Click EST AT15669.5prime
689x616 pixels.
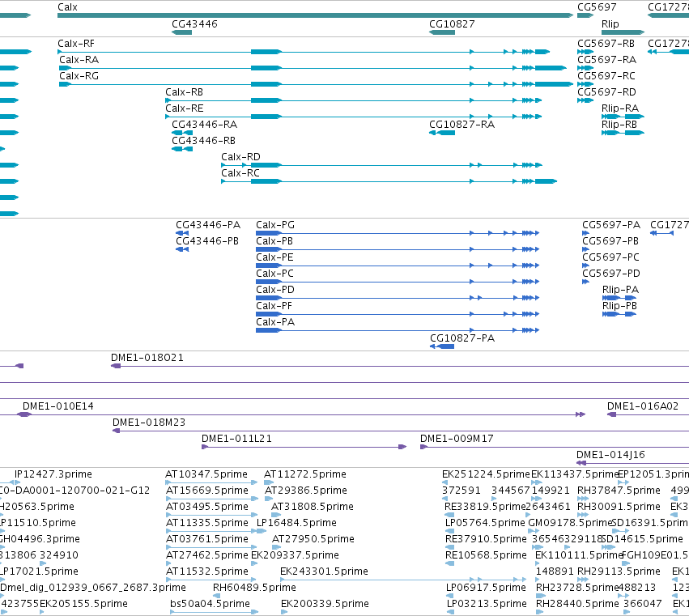tap(207, 491)
